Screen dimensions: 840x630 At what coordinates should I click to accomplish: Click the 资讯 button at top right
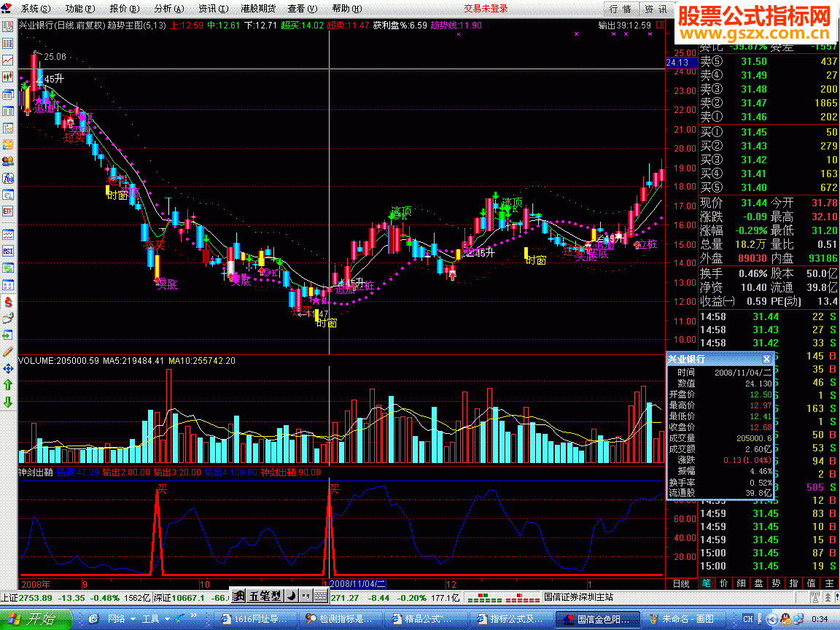656,9
